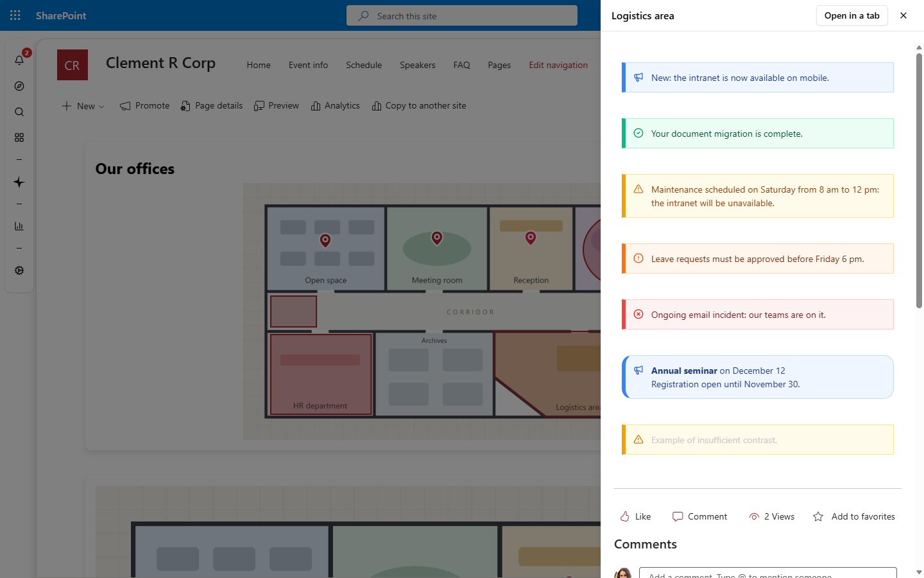The width and height of the screenshot is (924, 578).
Task: Click the sparkle icon in left sidebar
Action: (x=19, y=182)
